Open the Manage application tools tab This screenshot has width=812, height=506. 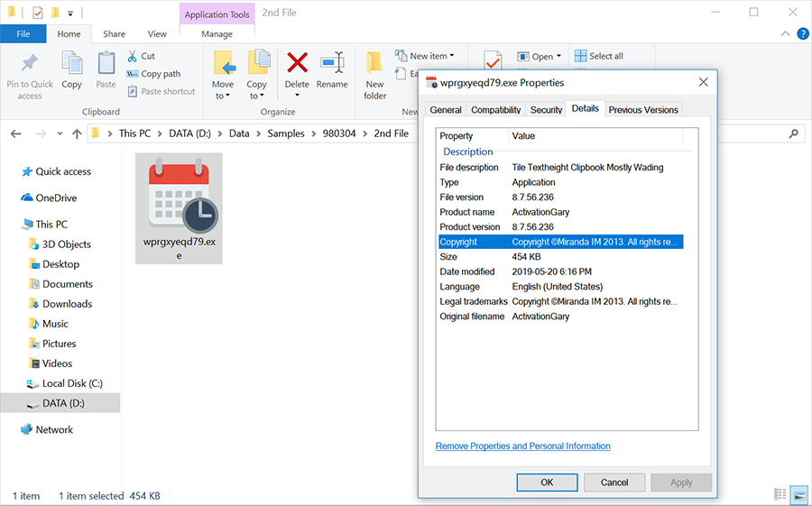[x=217, y=33]
